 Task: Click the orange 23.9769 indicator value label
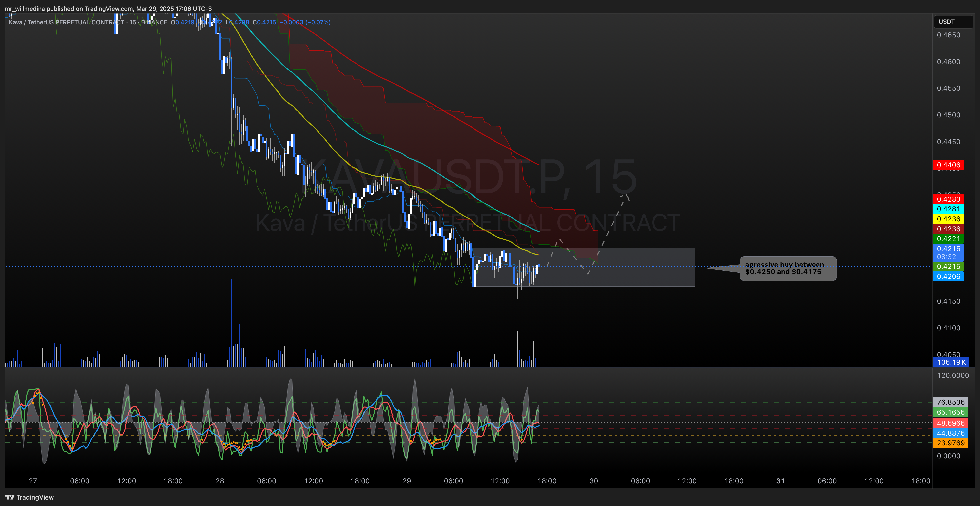coord(950,443)
